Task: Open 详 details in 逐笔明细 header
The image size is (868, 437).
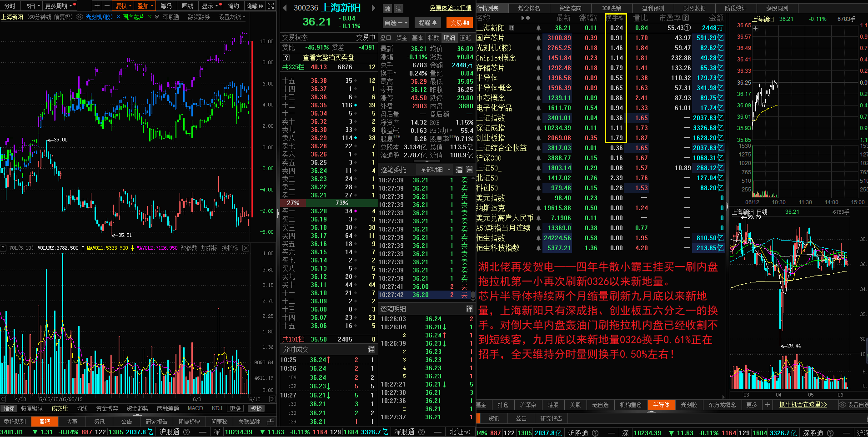Action: pos(469,309)
